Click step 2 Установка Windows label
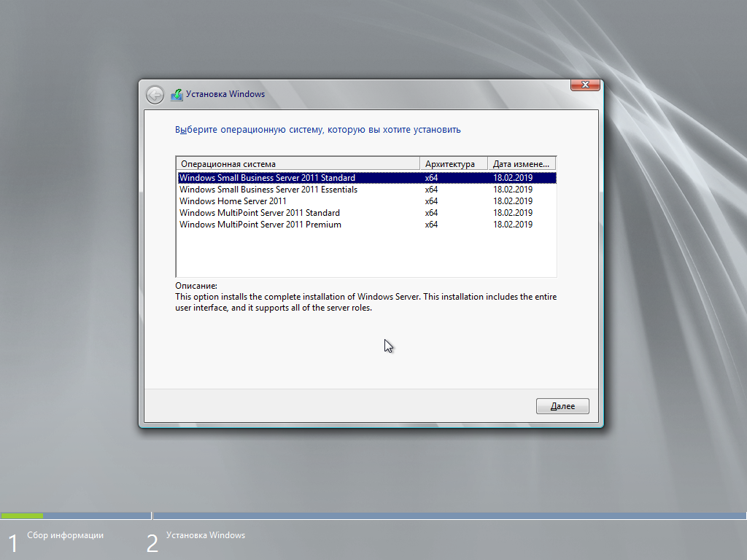Screen dimensions: 747x560 coord(206,535)
